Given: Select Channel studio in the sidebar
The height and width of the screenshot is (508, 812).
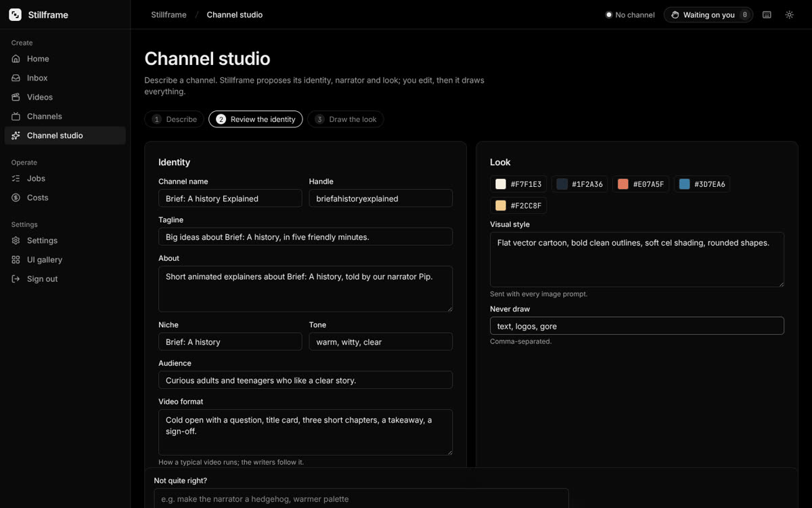Looking at the screenshot, I should [x=65, y=135].
